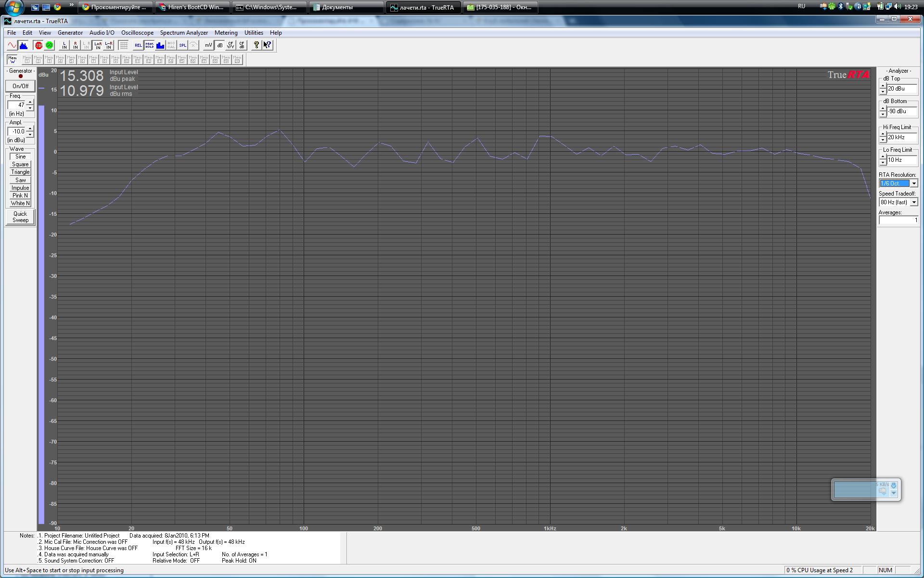Click the Averages input field
924x578 pixels.
pos(898,220)
